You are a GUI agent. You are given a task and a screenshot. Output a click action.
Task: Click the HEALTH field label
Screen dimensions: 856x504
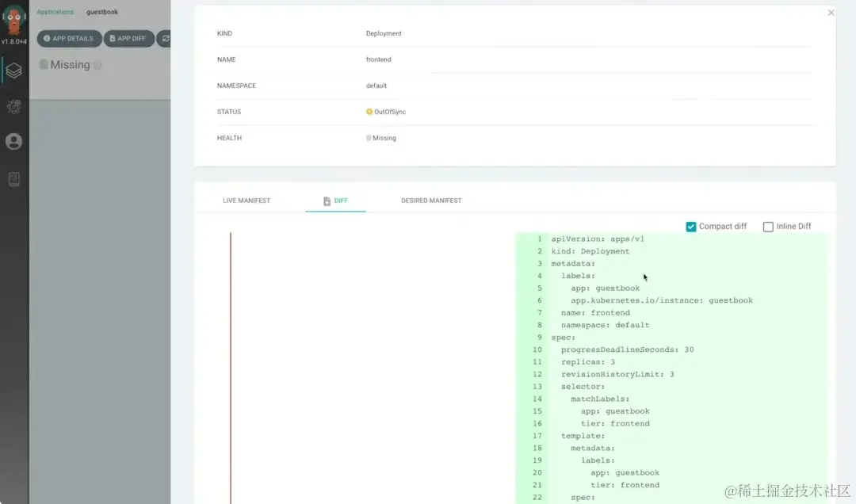(x=229, y=138)
